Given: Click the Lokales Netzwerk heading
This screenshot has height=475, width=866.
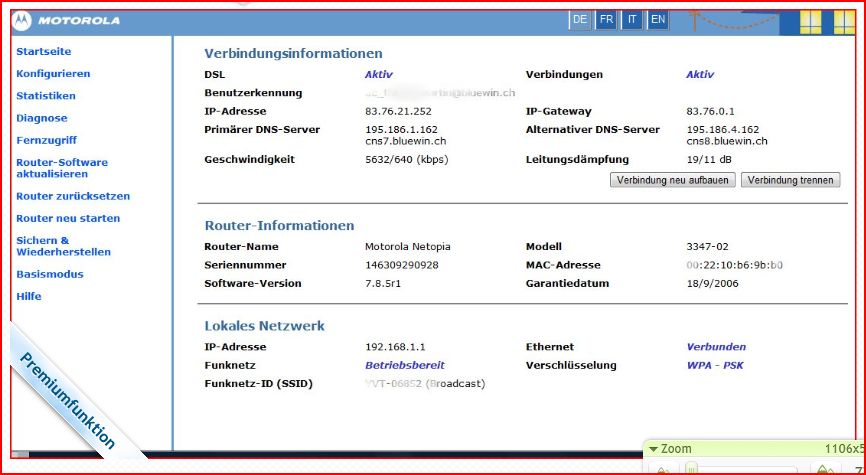Looking at the screenshot, I should [x=265, y=326].
